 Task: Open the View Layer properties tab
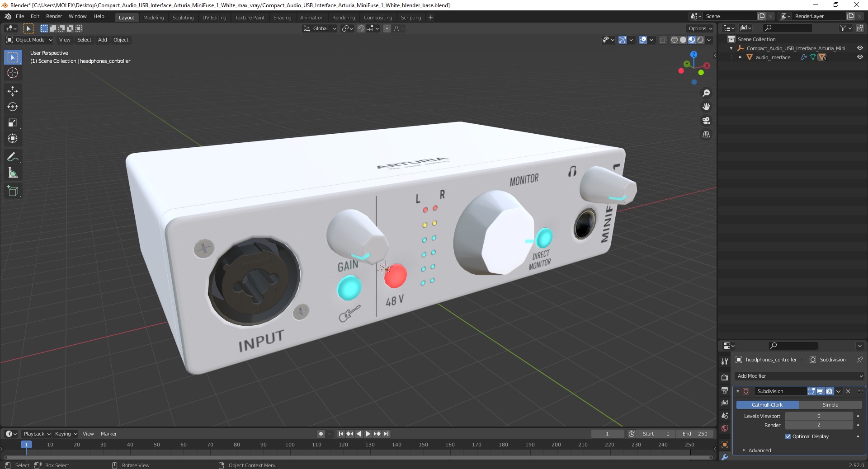(725, 403)
